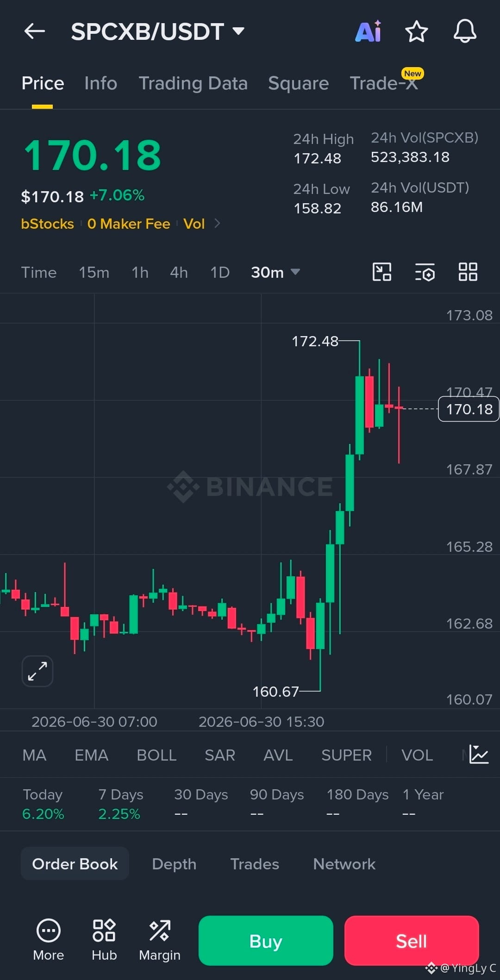
Task: Tap the 24h Vol(SPCXB) value 523,383.18
Action: (410, 157)
